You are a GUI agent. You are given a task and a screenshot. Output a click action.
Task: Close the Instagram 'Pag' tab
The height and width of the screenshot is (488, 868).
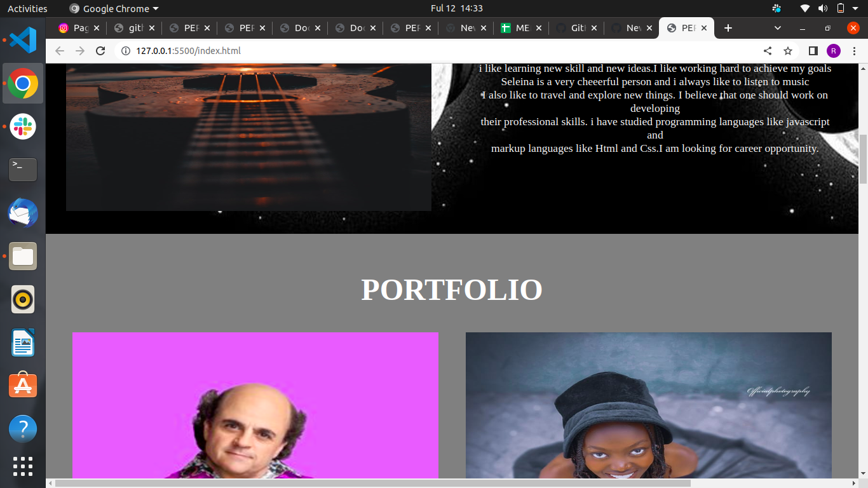(97, 28)
